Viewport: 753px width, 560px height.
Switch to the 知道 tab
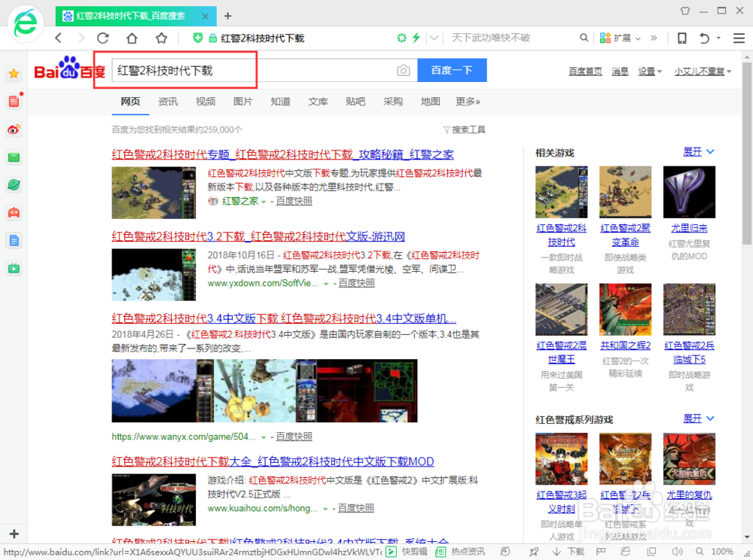tap(280, 102)
